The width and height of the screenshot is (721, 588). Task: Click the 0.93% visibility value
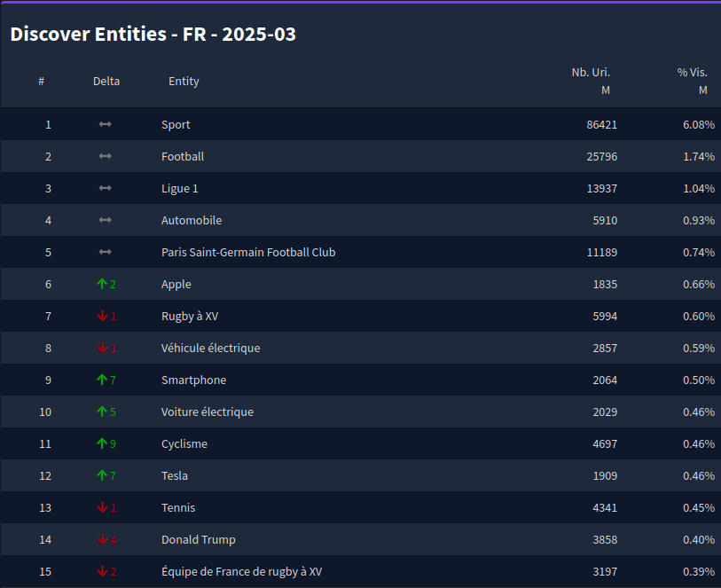pos(699,221)
